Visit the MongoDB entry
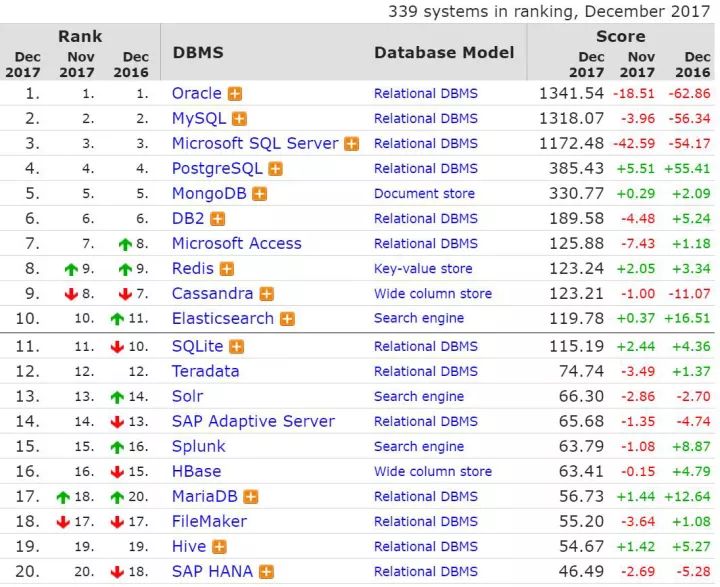Viewport: 720px width, 587px height. tap(209, 193)
